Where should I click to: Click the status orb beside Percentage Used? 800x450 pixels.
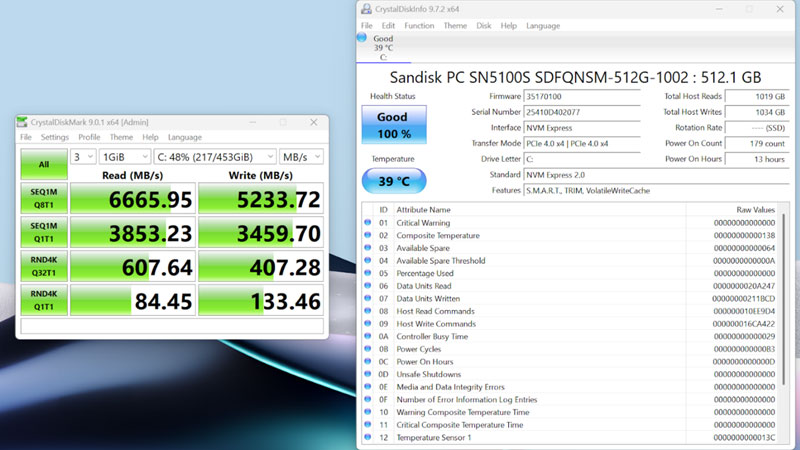[369, 273]
